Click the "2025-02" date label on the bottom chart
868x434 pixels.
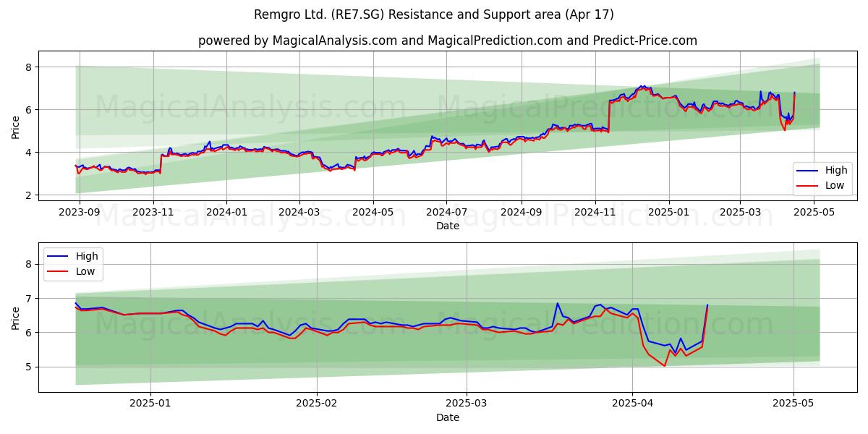(x=317, y=404)
